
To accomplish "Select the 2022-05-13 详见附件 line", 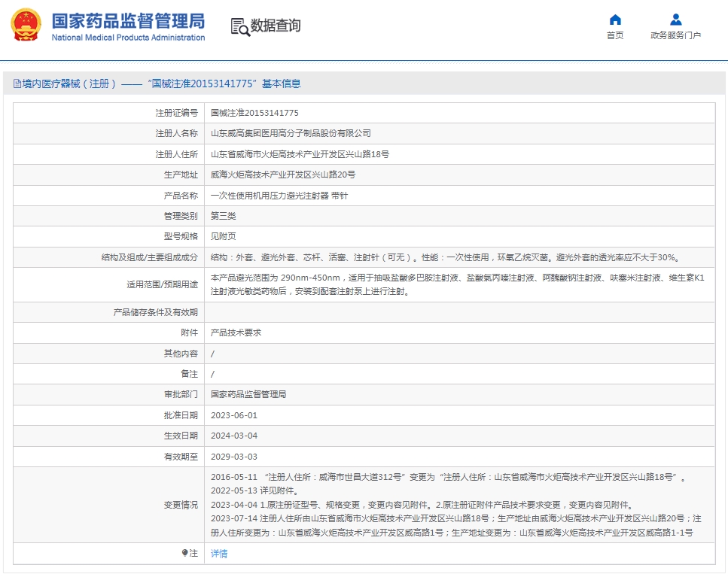I will pyautogui.click(x=254, y=490).
